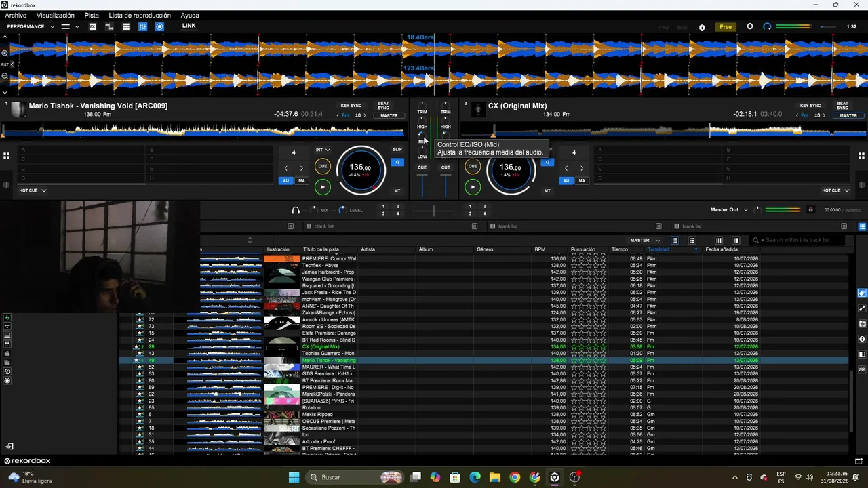Raise the deck 2 key with right arrow
The width and height of the screenshot is (868, 488).
(824, 115)
